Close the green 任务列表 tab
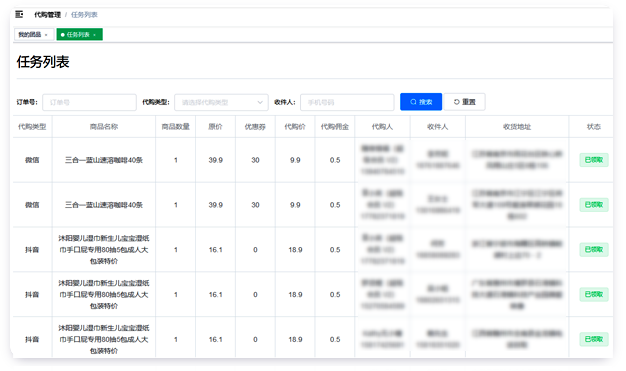 tap(95, 35)
